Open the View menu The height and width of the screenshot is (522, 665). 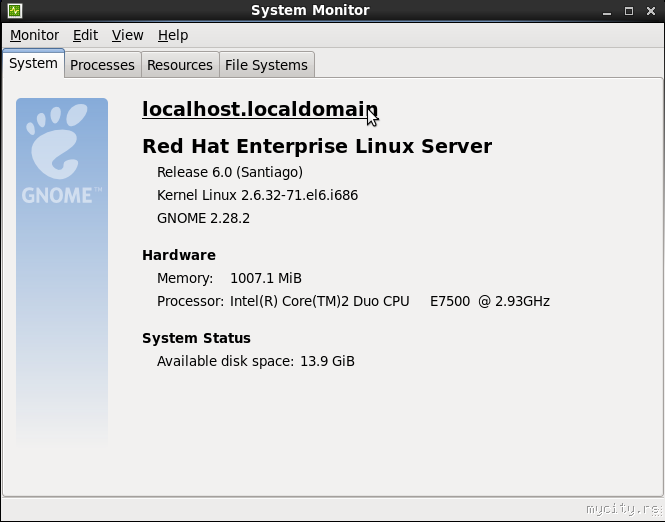[127, 35]
